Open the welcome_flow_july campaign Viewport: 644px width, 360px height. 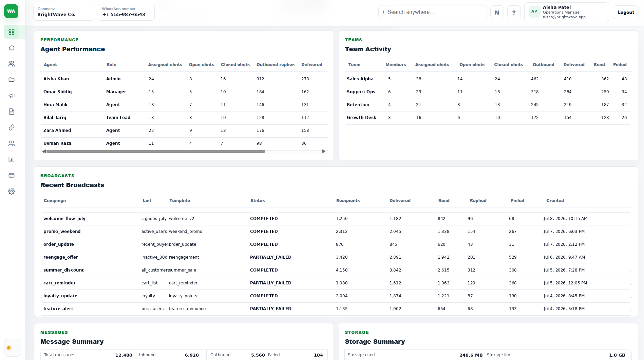click(64, 219)
